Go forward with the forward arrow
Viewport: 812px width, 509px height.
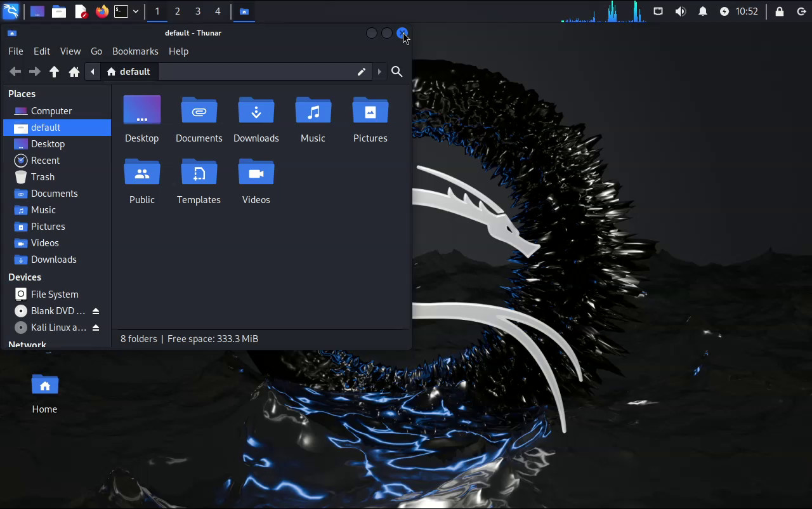[35, 72]
